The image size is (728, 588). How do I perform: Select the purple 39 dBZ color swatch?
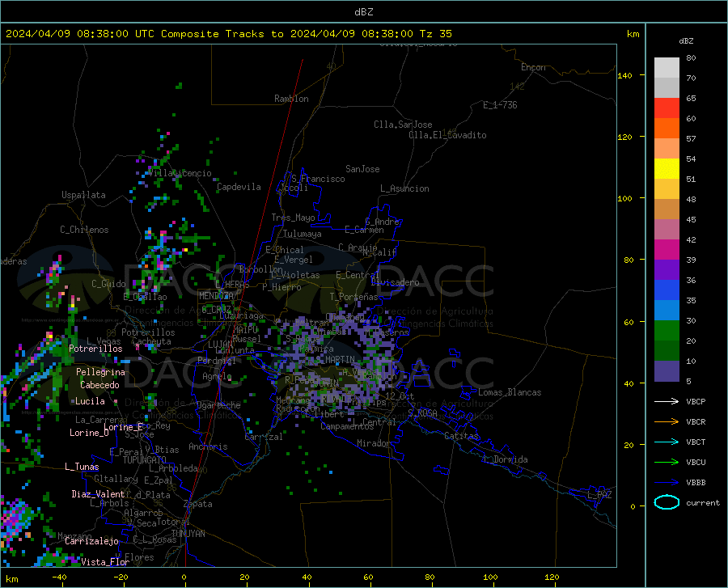tap(667, 269)
